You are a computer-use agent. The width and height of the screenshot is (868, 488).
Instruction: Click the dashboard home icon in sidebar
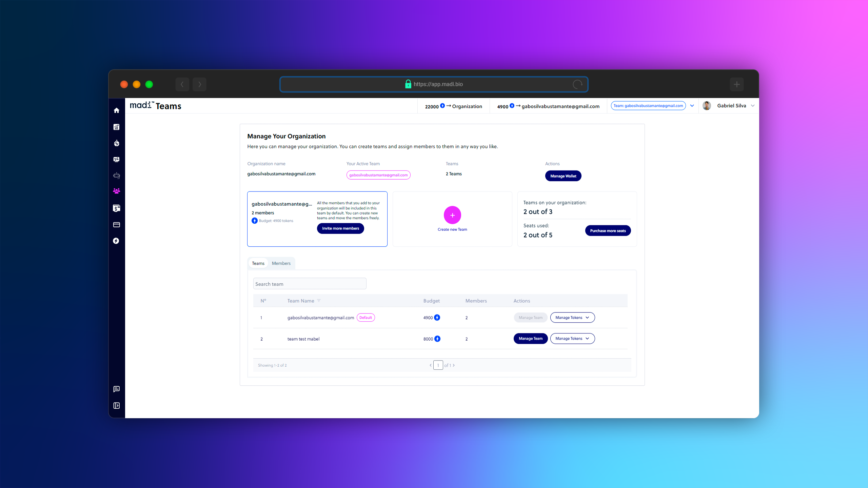[x=117, y=110]
